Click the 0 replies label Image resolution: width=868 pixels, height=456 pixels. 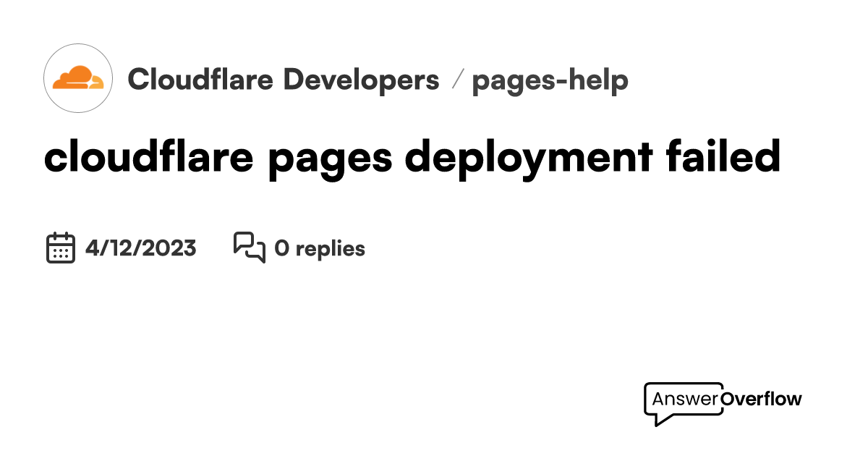[320, 248]
